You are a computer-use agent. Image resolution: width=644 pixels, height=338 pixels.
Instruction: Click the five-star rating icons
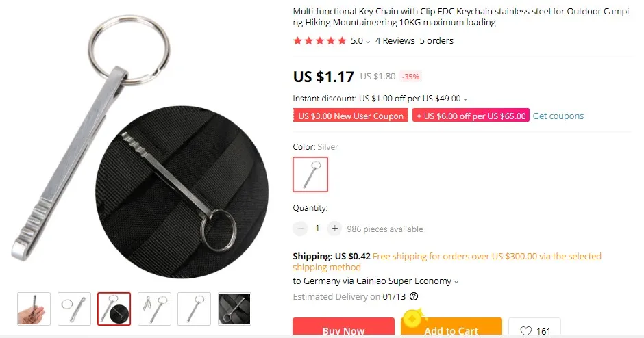click(x=319, y=40)
